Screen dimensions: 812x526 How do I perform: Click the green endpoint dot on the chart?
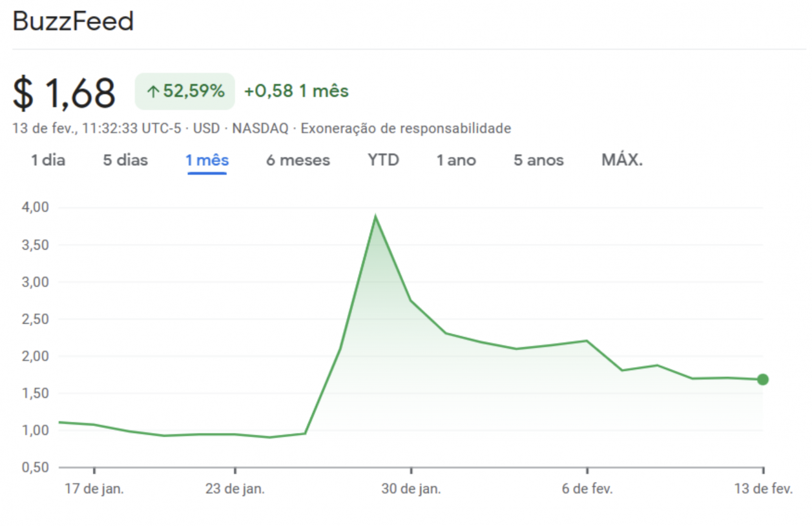coord(763,379)
